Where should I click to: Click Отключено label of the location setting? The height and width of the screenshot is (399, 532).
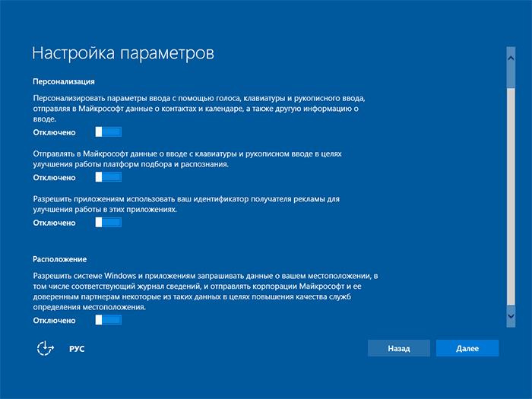tap(54, 321)
